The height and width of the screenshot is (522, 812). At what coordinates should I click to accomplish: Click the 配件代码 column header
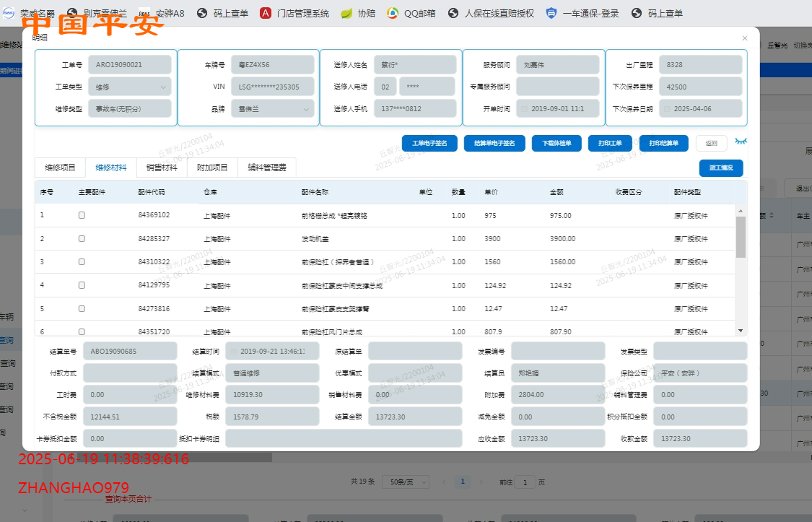152,192
